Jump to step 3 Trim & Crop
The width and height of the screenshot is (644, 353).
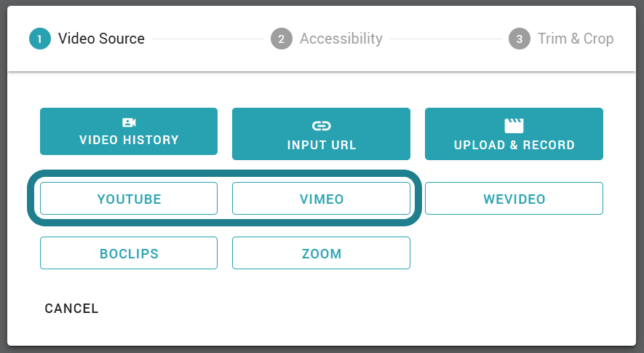point(561,39)
